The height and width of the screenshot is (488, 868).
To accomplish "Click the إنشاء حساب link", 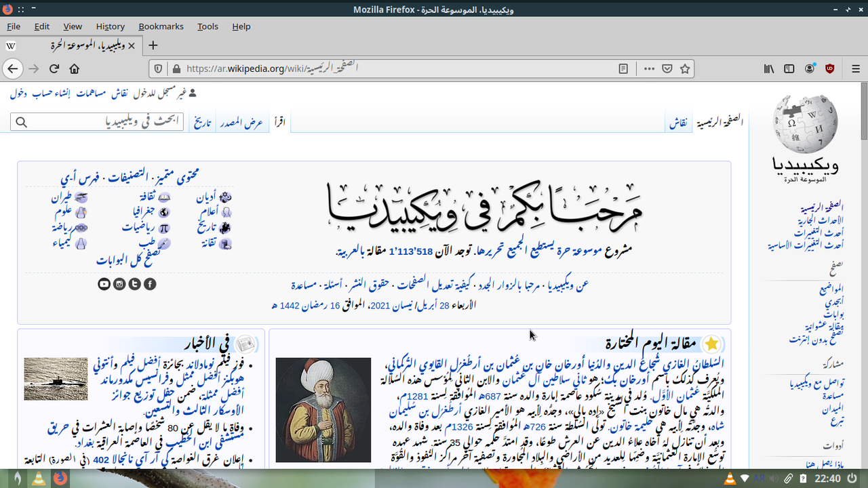I will click(x=52, y=93).
